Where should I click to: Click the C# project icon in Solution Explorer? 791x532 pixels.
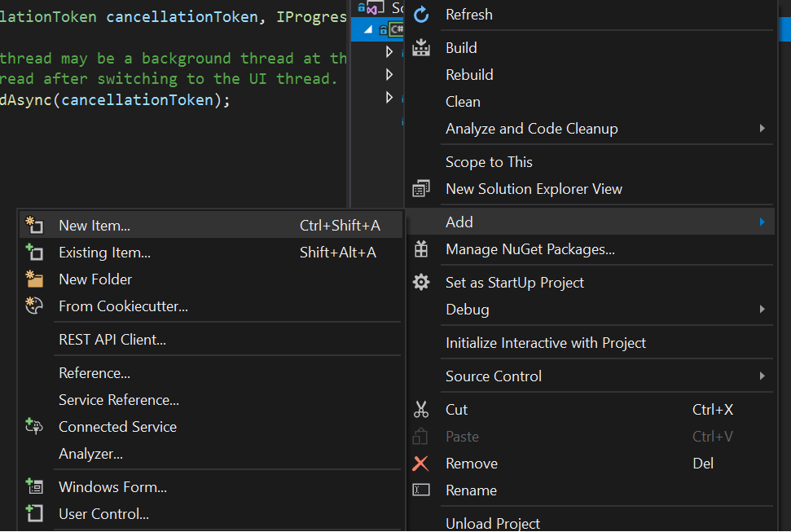point(397,29)
